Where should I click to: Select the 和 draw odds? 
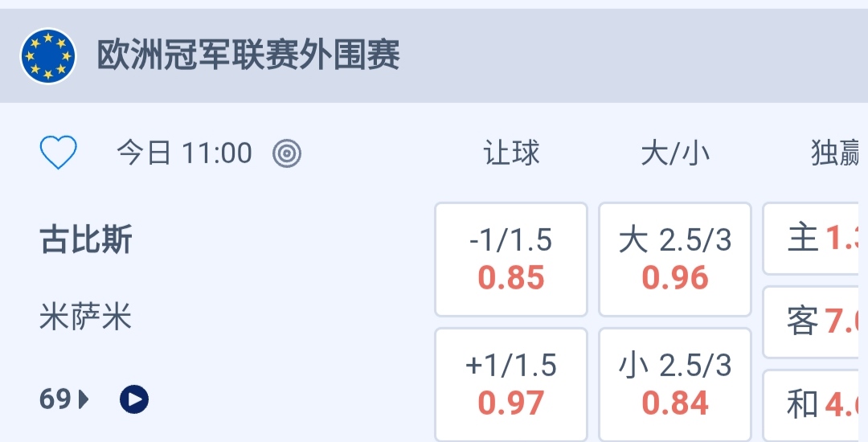click(813, 405)
